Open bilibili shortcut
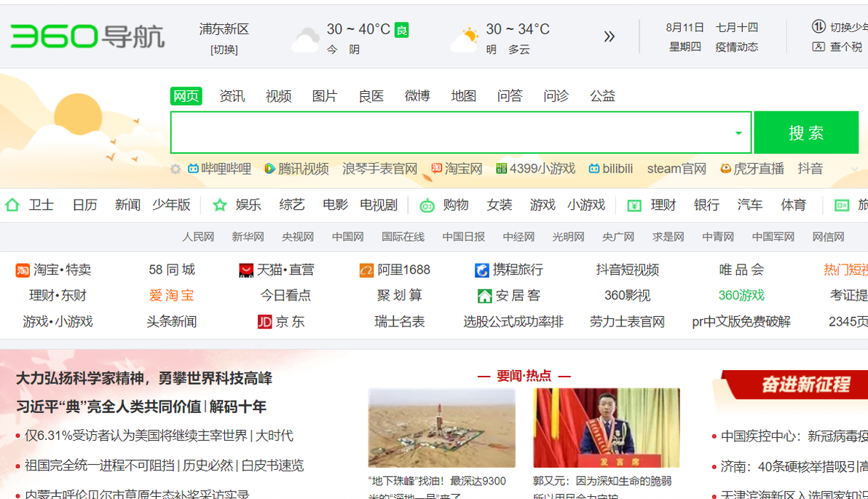The height and width of the screenshot is (499, 868). click(x=611, y=168)
